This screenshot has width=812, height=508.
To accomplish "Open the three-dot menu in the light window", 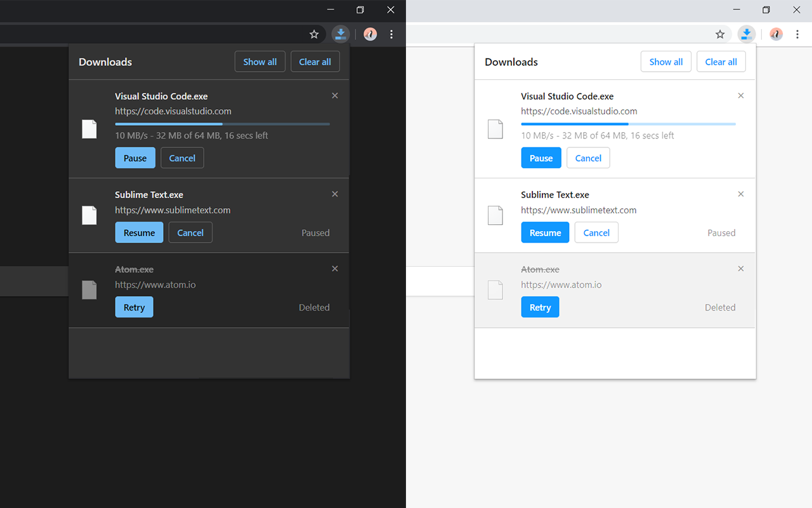I will click(797, 34).
